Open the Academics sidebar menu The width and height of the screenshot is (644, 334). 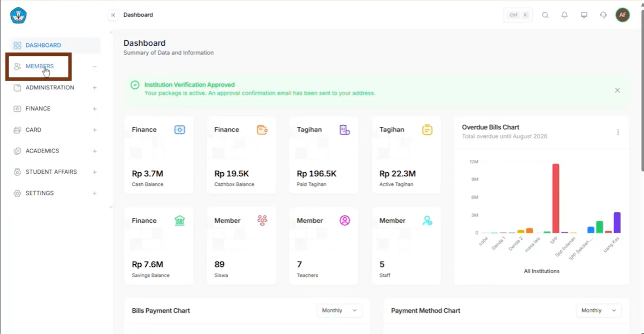click(x=55, y=151)
